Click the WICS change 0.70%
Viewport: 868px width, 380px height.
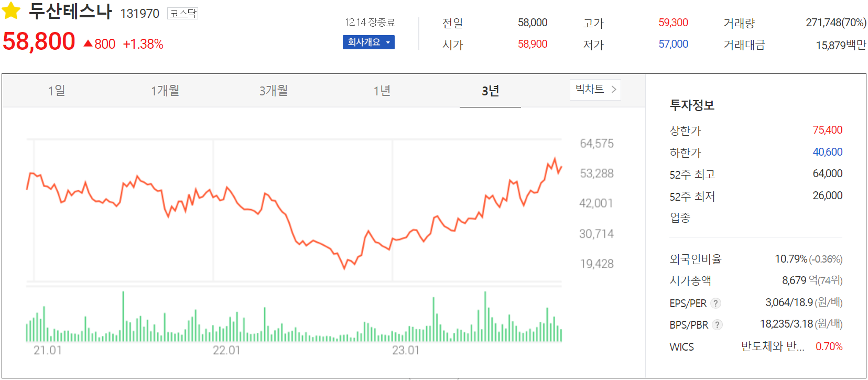click(829, 346)
